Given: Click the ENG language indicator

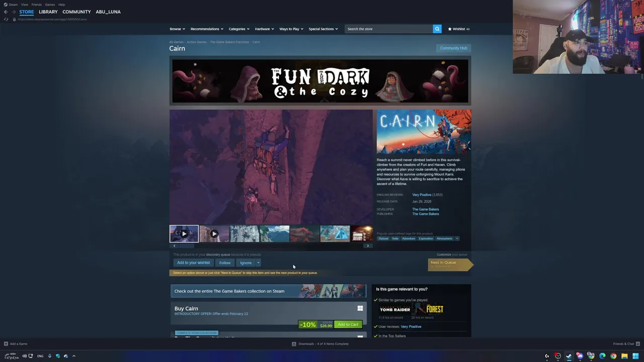Looking at the screenshot, I should [40, 356].
